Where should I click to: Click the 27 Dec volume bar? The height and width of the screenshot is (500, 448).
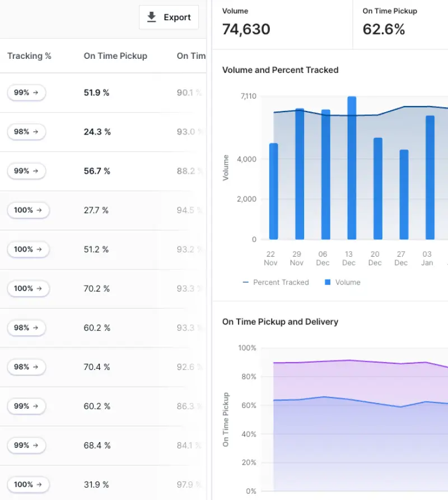[404, 195]
